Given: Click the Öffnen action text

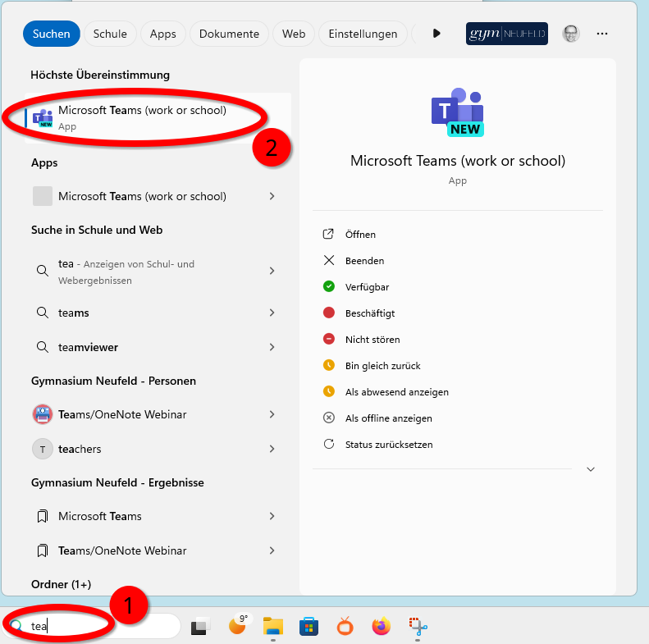Looking at the screenshot, I should point(360,235).
